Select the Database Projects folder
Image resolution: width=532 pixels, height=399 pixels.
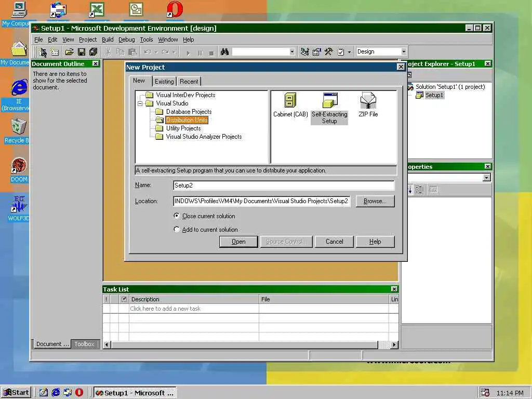[189, 112]
